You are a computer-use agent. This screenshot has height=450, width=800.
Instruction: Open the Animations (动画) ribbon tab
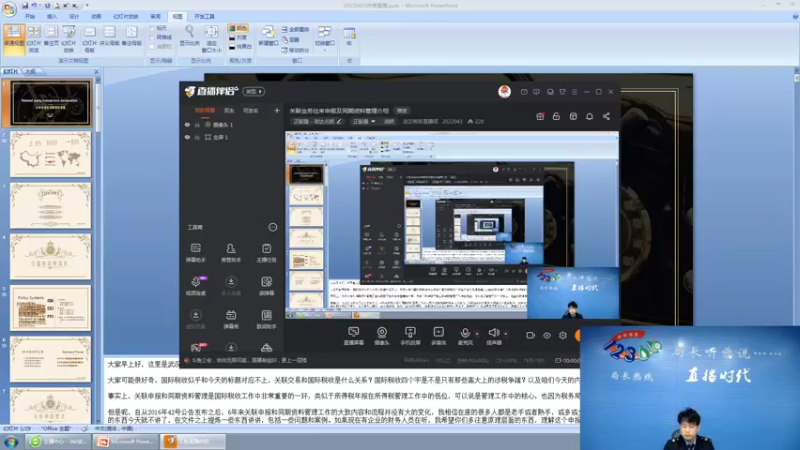pos(96,17)
